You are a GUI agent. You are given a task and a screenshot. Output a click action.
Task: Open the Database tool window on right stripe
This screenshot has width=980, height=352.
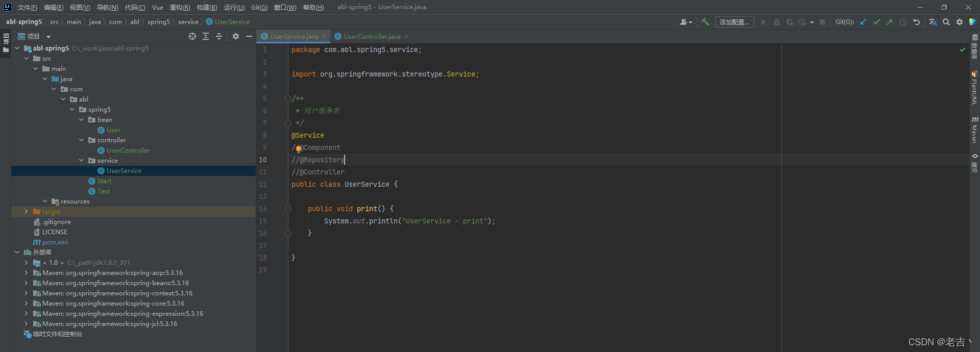click(x=974, y=47)
